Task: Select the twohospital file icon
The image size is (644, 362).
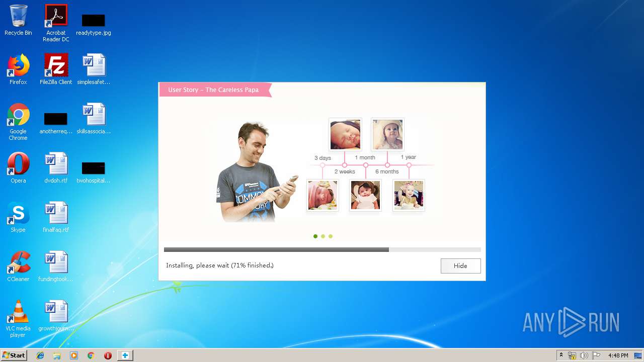Action: tap(94, 172)
